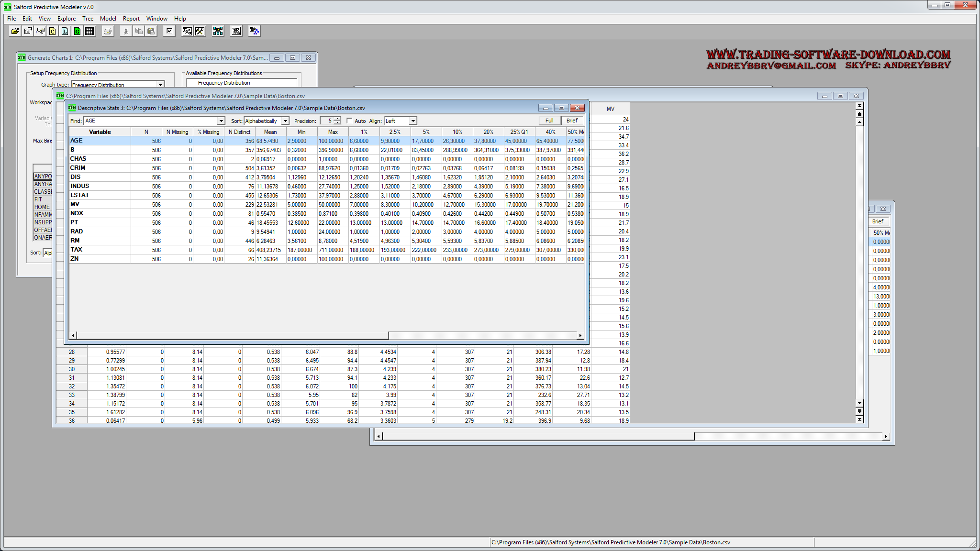980x551 pixels.
Task: Click the L log toolbar icon
Action: [65, 31]
